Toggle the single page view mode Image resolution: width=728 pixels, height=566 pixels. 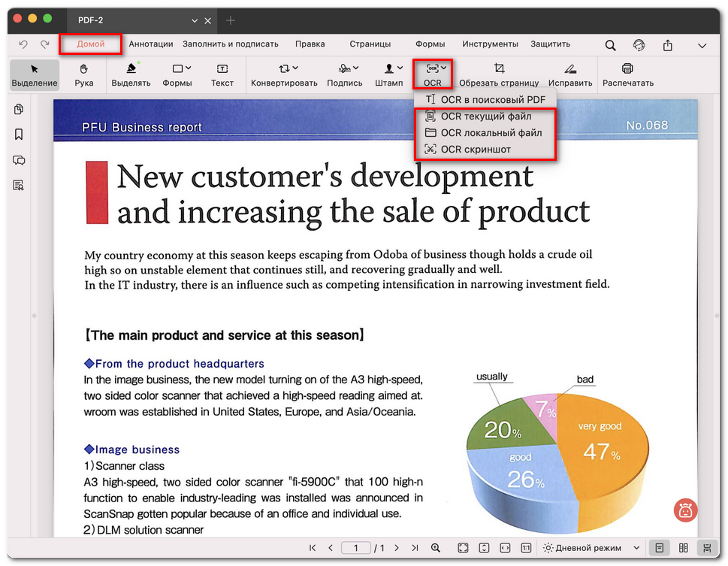coord(659,548)
